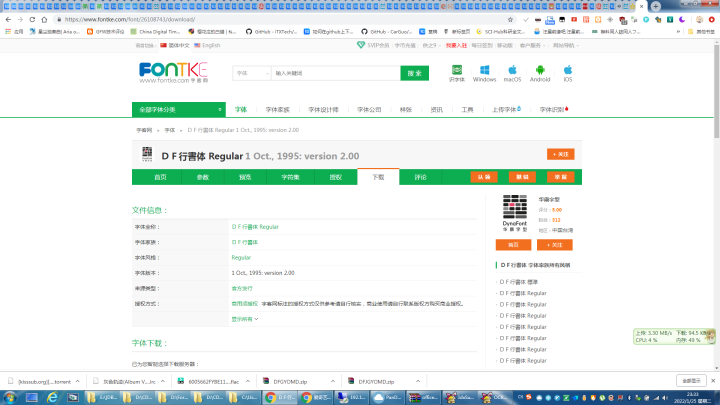Click the browser back arrow
This screenshot has width=720, height=405.
click(x=11, y=18)
